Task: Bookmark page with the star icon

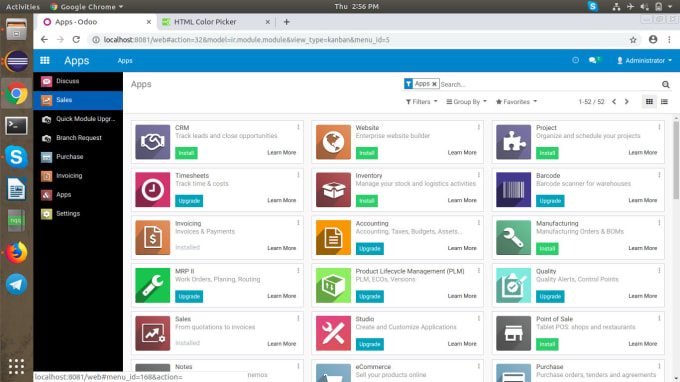Action: (633, 39)
